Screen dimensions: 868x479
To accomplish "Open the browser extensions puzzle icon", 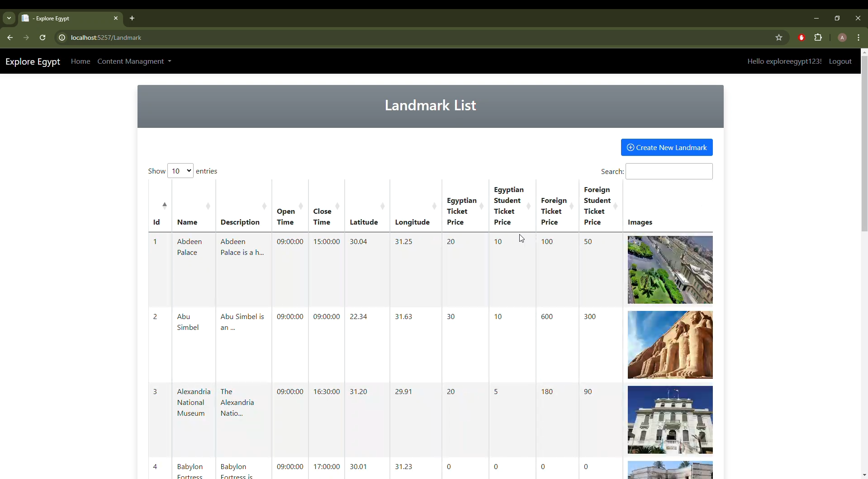I will [818, 38].
